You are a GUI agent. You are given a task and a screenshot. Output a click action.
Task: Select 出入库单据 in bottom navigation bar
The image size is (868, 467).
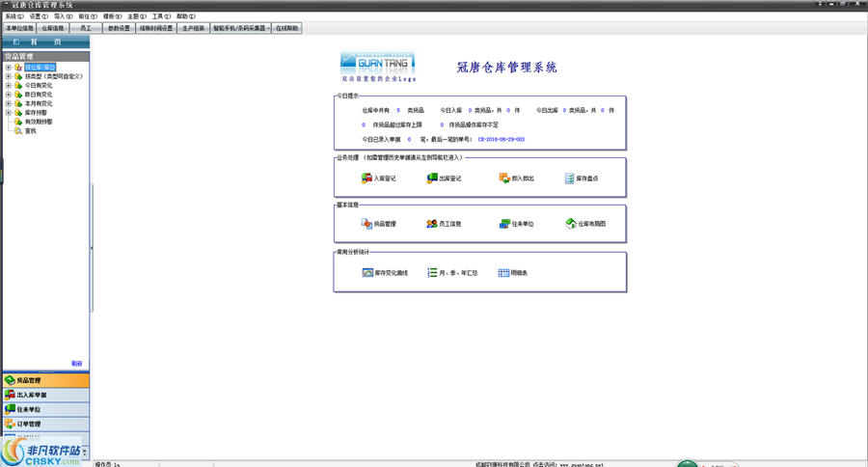[46, 395]
